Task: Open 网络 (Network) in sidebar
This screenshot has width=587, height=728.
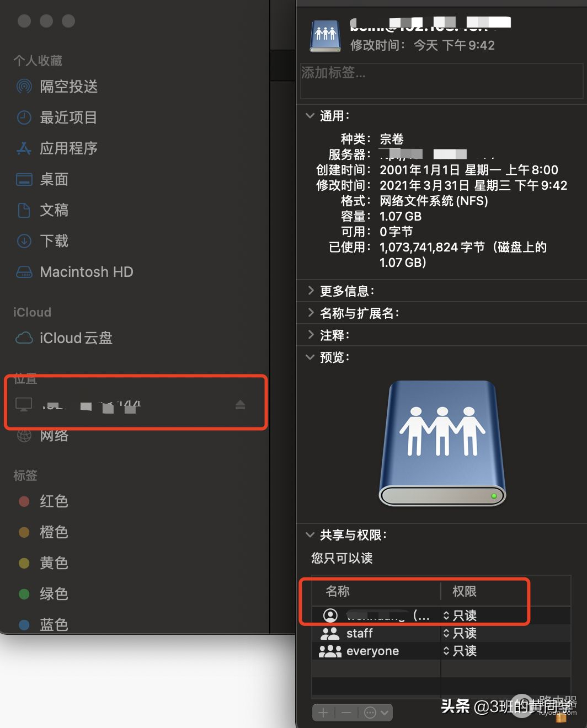Action: tap(54, 436)
